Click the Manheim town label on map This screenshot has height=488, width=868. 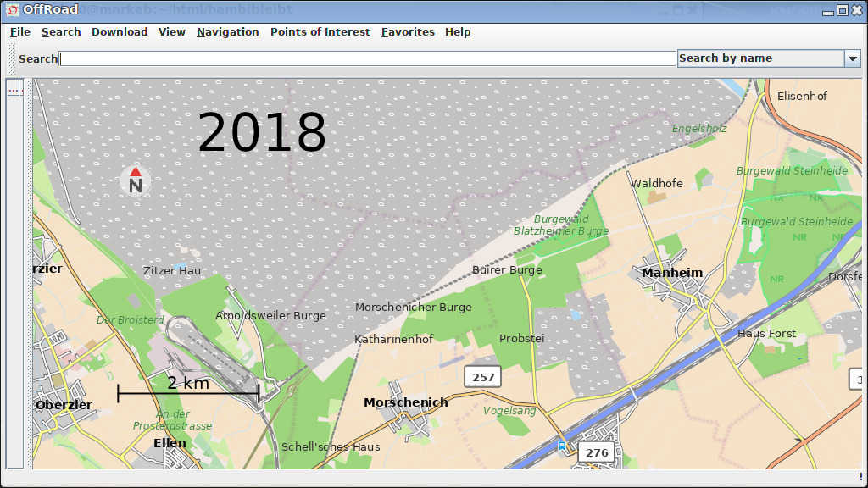pyautogui.click(x=672, y=273)
